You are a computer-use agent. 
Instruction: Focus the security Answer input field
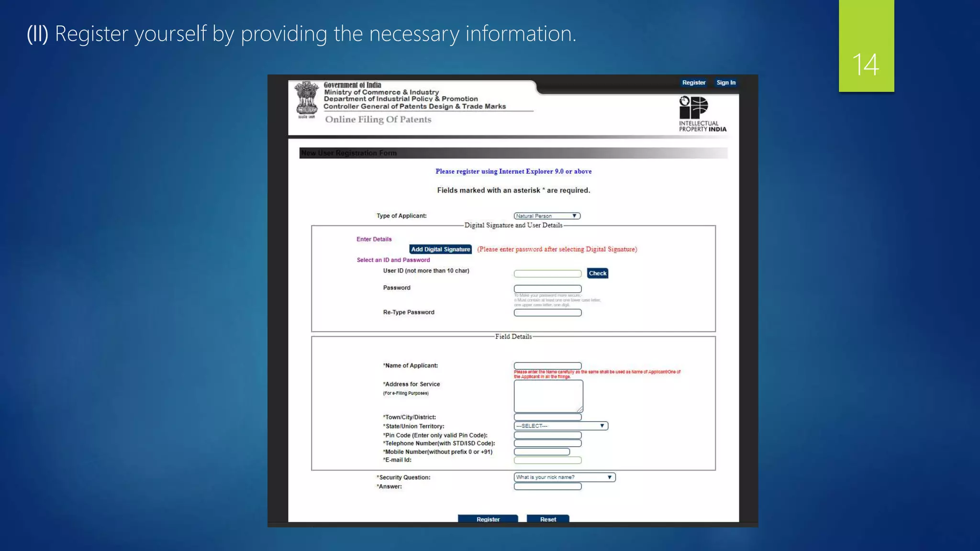coord(547,486)
